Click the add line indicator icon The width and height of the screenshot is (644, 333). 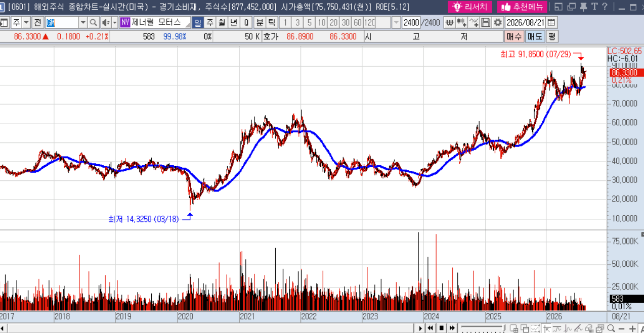[474, 23]
